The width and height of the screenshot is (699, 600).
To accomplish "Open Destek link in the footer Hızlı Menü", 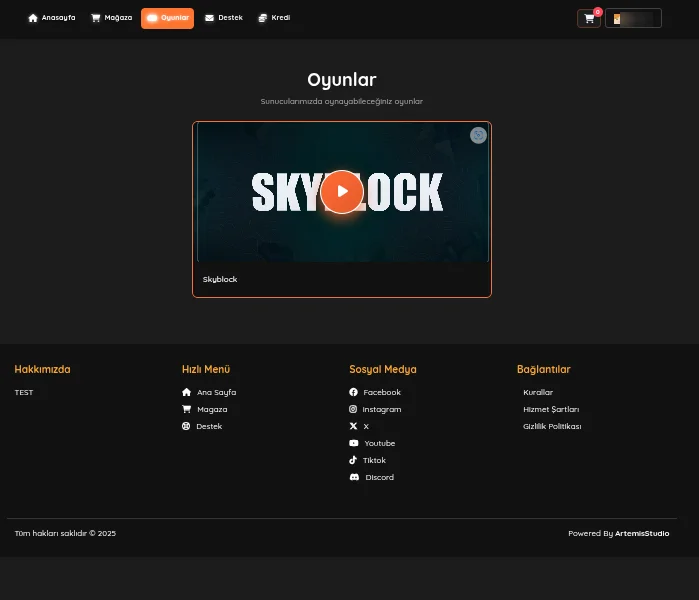I will 209,426.
